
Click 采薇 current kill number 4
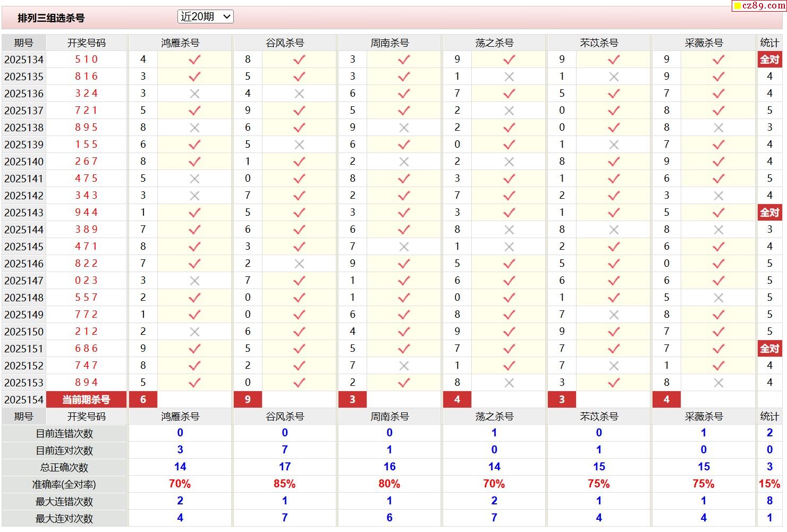point(666,400)
